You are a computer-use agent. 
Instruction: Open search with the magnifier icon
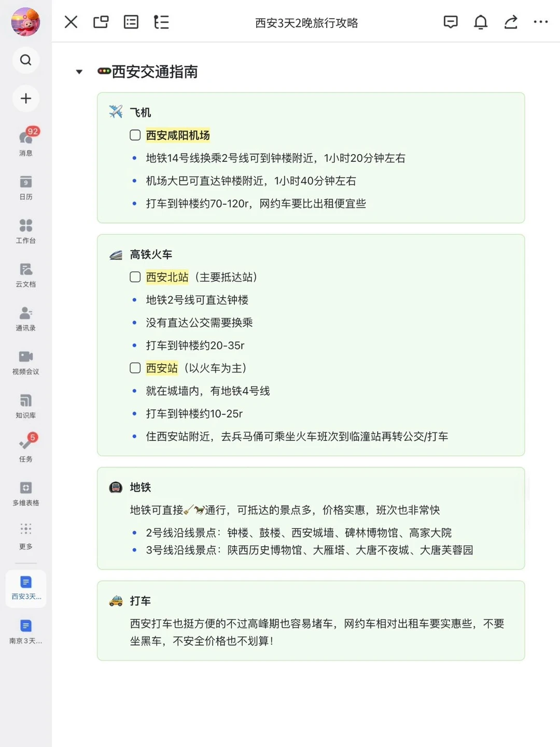[25, 60]
